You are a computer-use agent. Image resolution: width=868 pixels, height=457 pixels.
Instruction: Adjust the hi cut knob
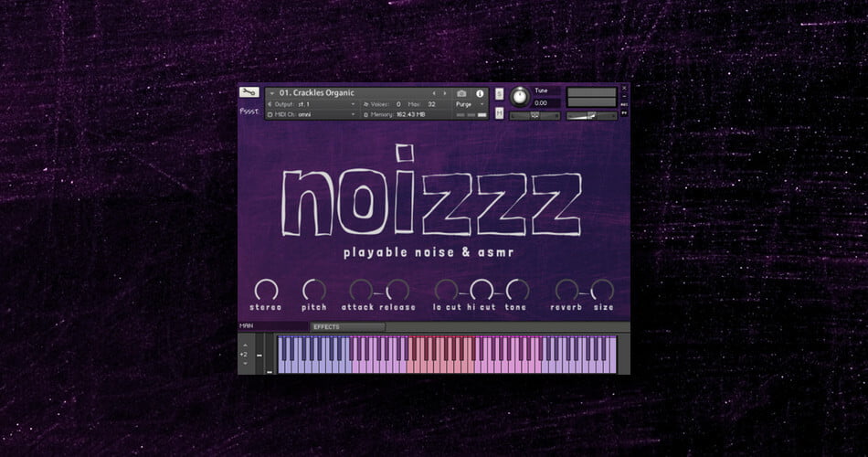482,291
